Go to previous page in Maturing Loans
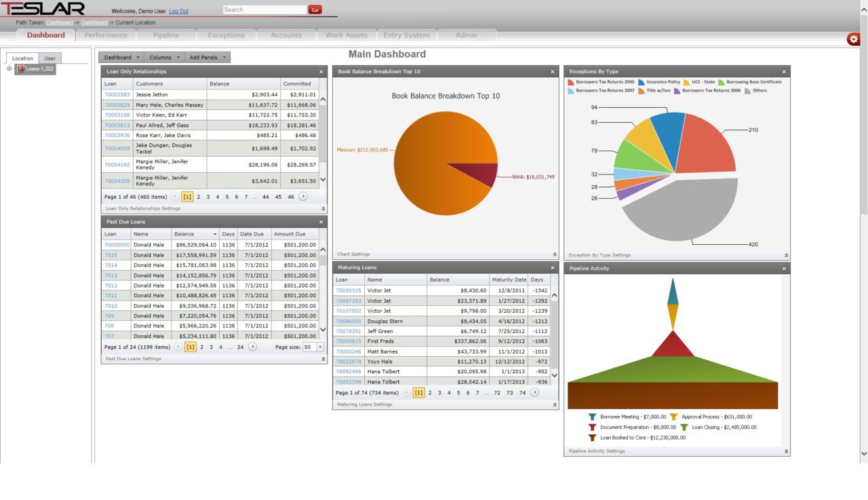 click(407, 392)
